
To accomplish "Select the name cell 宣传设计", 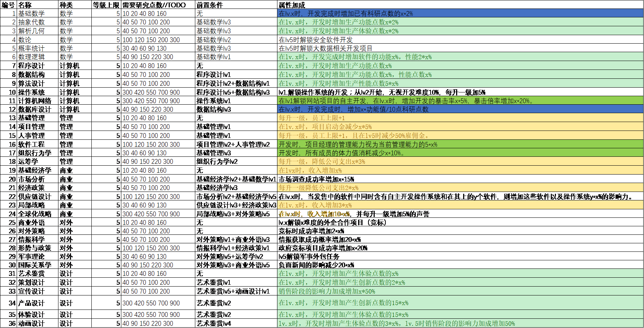I will pyautogui.click(x=38, y=291).
